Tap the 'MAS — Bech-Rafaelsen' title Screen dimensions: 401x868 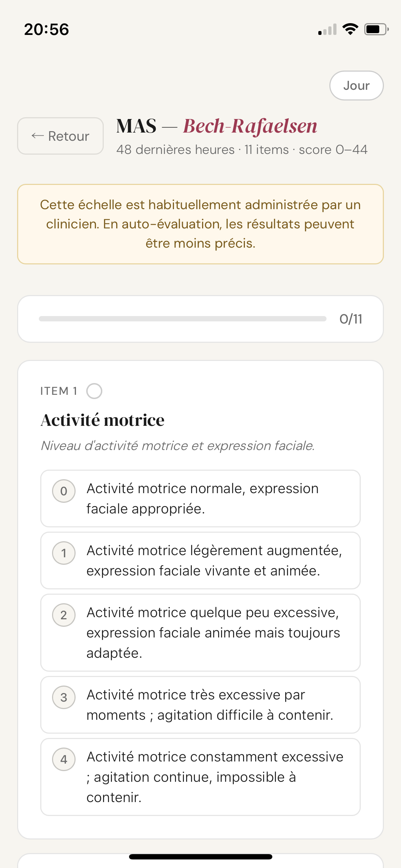coord(217,126)
